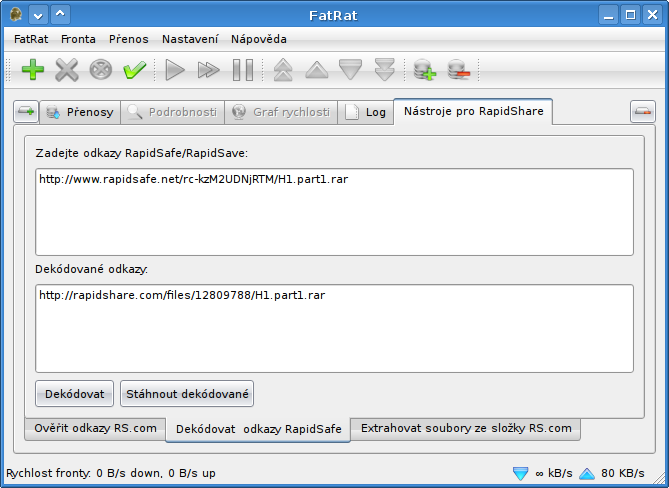Click the move to top double-arrow icon

283,70
